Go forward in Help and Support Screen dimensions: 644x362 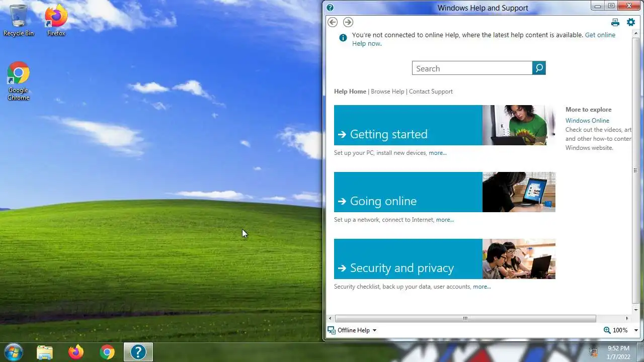pyautogui.click(x=348, y=22)
